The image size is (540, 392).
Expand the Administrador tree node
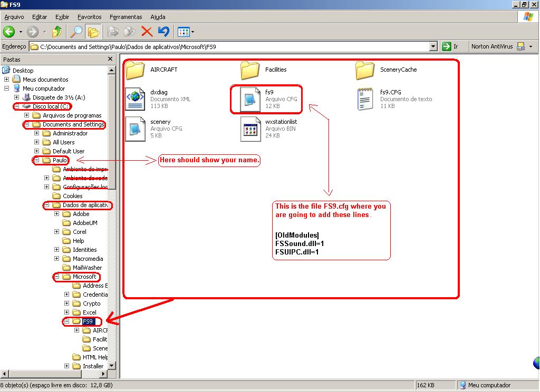36,133
